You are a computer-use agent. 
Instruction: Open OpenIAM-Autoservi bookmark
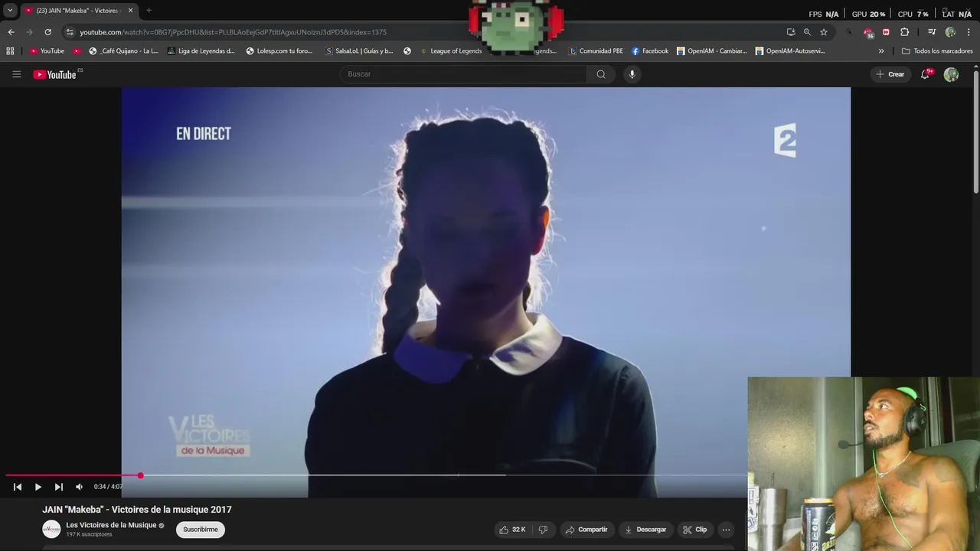tap(790, 51)
